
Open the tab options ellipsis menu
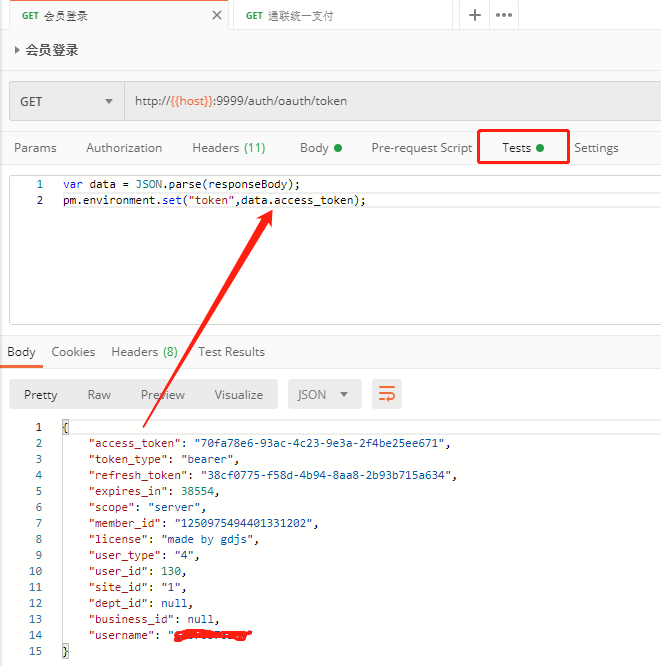[504, 15]
